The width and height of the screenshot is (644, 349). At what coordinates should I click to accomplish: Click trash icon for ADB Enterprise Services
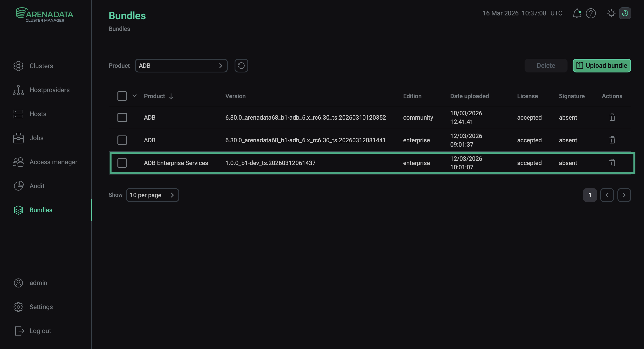point(612,163)
